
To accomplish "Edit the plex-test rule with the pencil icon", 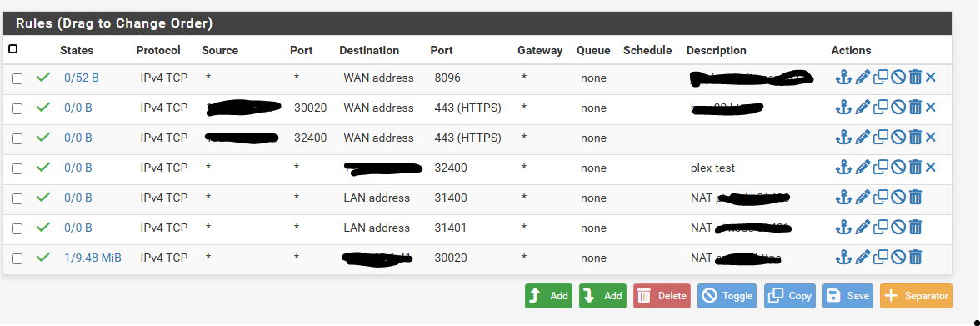I will [x=862, y=168].
